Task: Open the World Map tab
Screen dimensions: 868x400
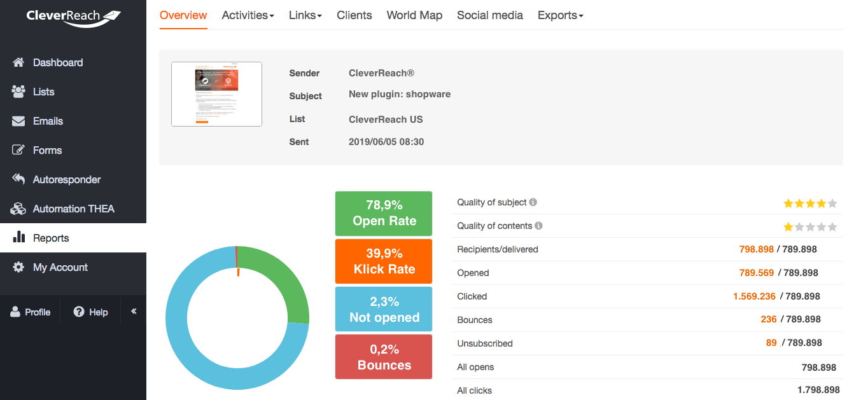Action: pyautogui.click(x=414, y=15)
